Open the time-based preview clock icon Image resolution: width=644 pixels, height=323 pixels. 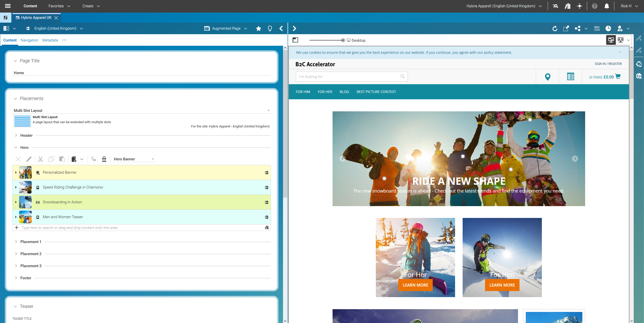coord(609,28)
